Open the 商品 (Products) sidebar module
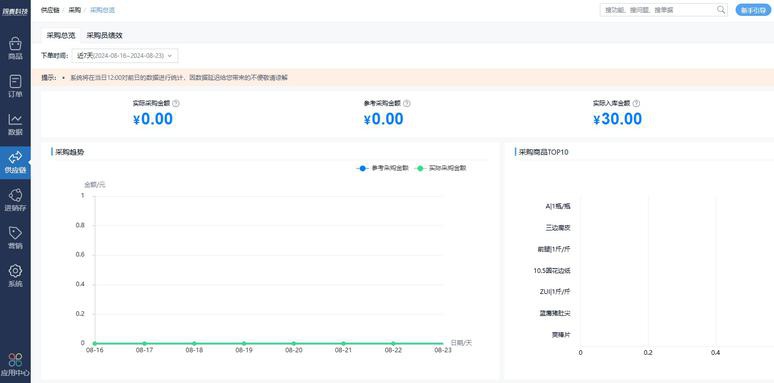The image size is (774, 383). coord(15,49)
